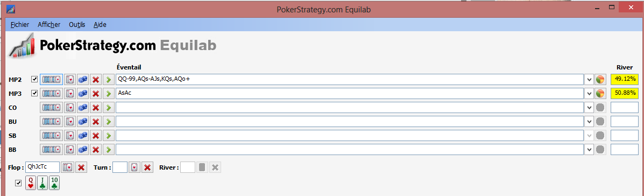Expand the BB range dropdown arrow
The width and height of the screenshot is (644, 196).
tap(589, 150)
